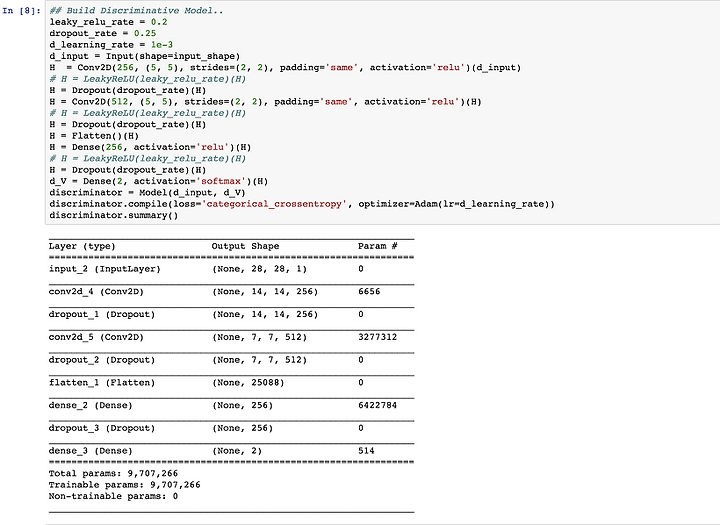Click the 6656 param count
The image size is (720, 525).
(x=369, y=292)
